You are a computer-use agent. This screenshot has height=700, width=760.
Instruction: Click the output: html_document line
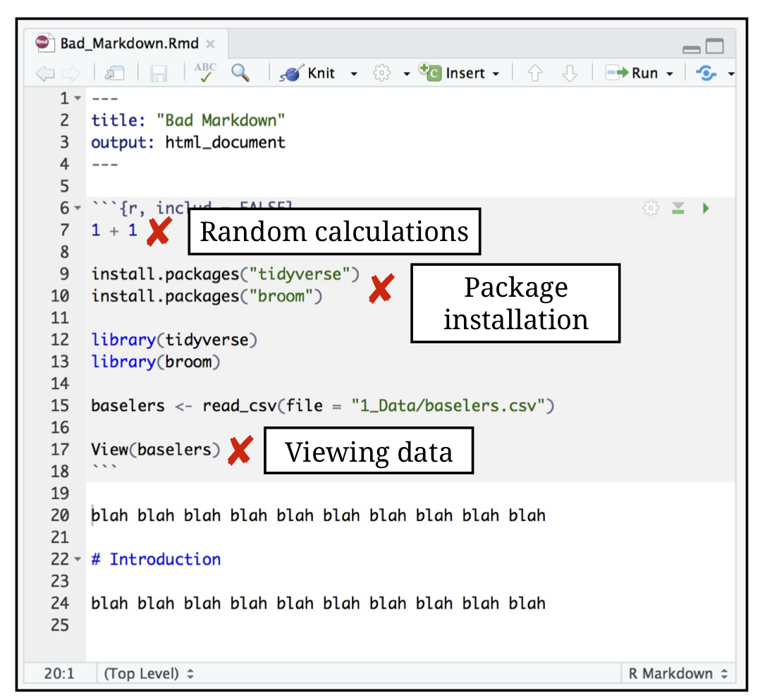[x=188, y=142]
